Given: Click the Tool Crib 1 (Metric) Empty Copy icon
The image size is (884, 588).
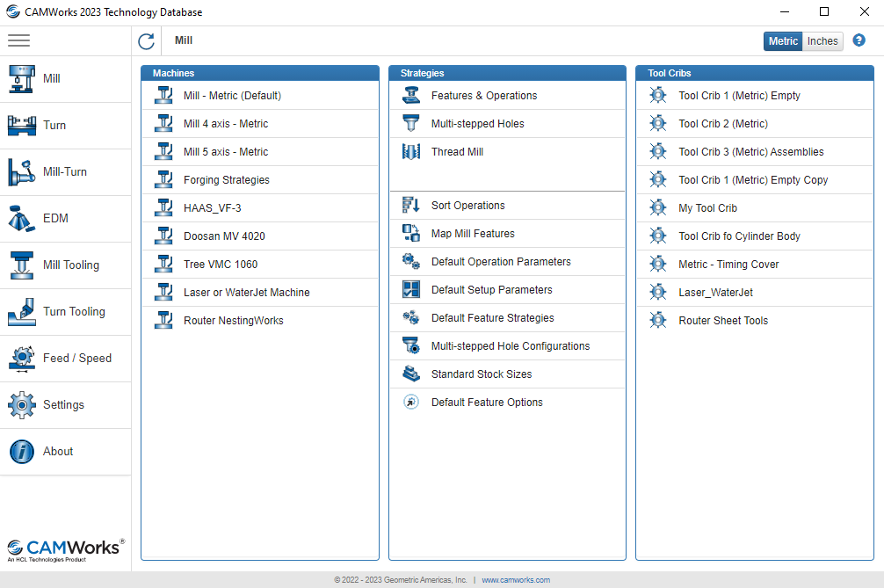Looking at the screenshot, I should [658, 180].
